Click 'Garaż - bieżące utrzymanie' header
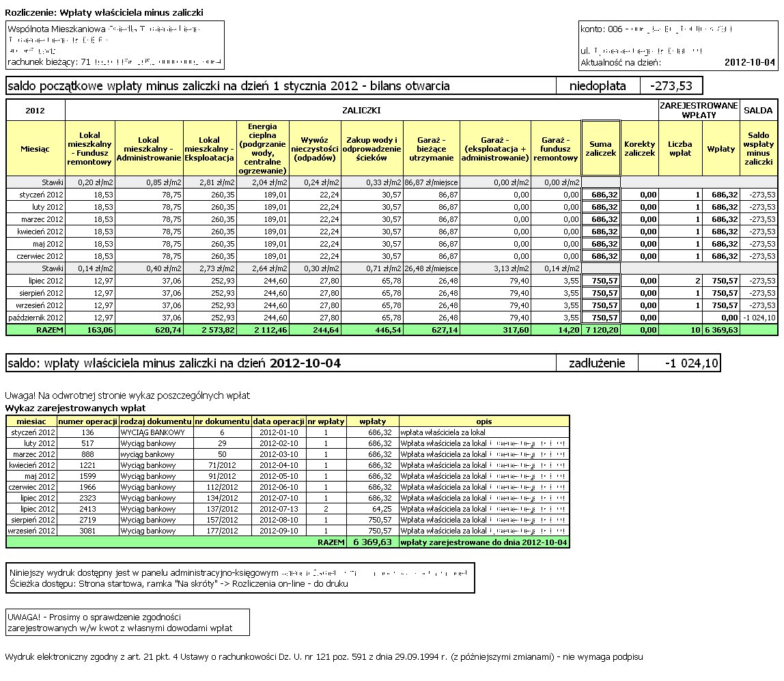This screenshot has height=681, width=784. coord(431,148)
